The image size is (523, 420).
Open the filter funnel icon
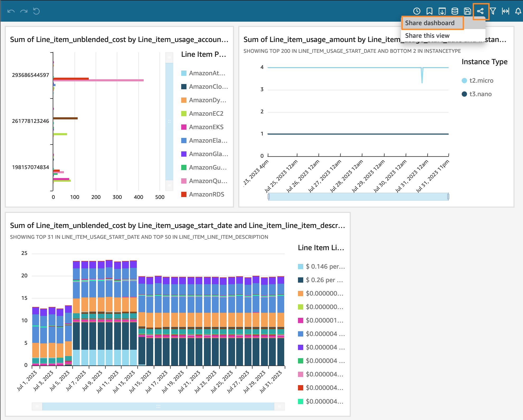(x=493, y=11)
